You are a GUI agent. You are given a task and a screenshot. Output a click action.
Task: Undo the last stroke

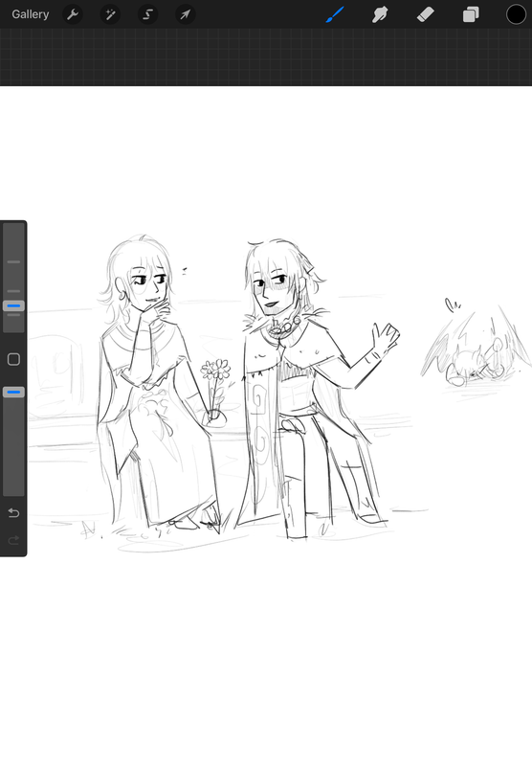[x=13, y=513]
